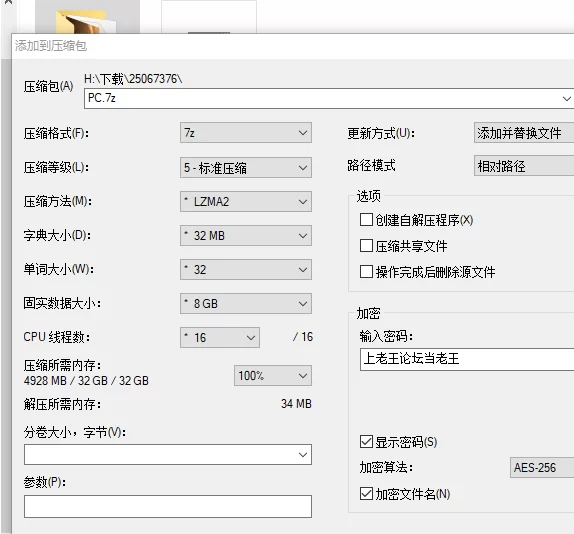This screenshot has width=574, height=534.
Task: Click the 选项 group heading
Action: click(x=369, y=196)
